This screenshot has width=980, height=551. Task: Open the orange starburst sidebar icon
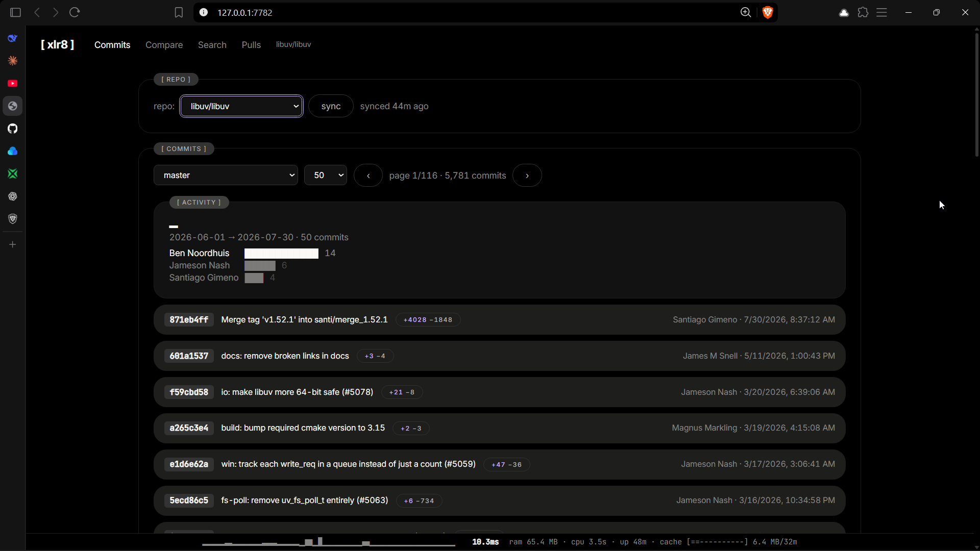[x=13, y=61]
